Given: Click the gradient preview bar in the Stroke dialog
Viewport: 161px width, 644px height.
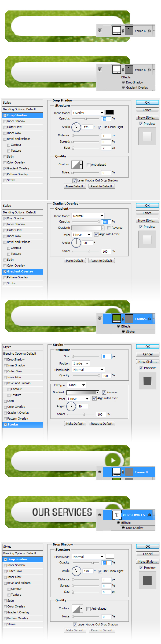Looking at the screenshot, I should coord(81,392).
